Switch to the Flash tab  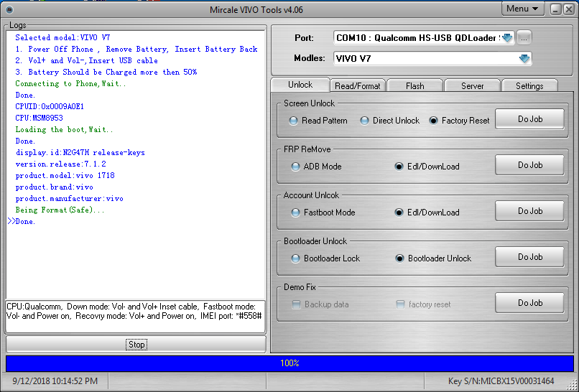[414, 85]
